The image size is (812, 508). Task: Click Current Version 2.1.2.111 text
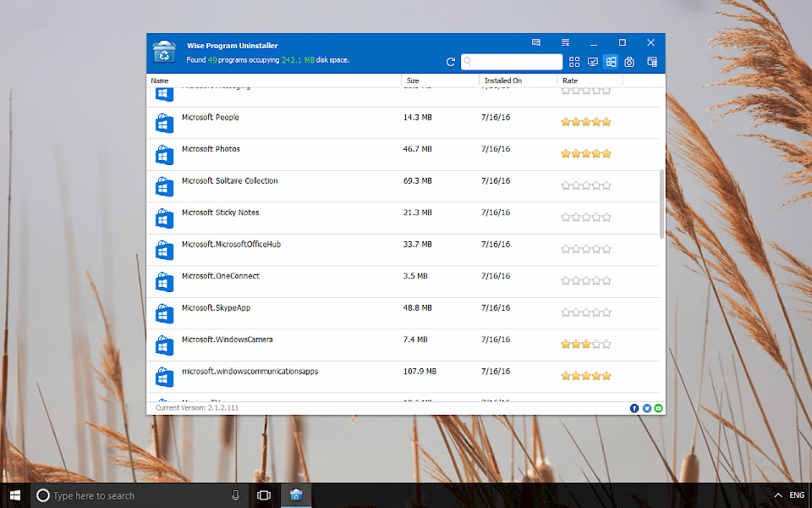[x=197, y=408]
